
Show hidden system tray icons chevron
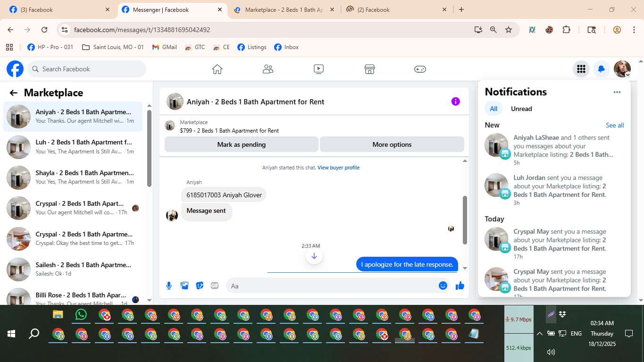(x=540, y=334)
